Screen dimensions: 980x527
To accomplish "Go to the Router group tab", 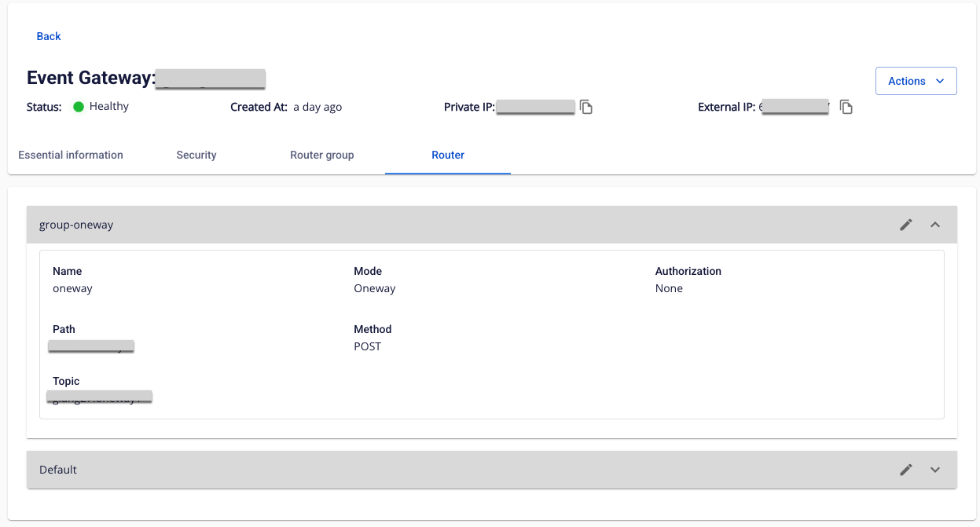I will point(322,155).
